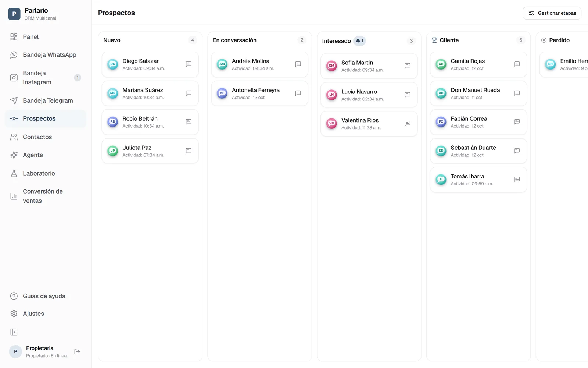Click the "Nuevo" column title
Image resolution: width=588 pixels, height=368 pixels.
pos(112,40)
